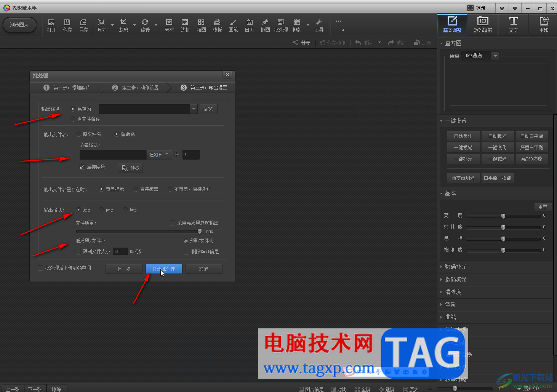
Task: Click the naming format text field
Action: click(x=113, y=155)
